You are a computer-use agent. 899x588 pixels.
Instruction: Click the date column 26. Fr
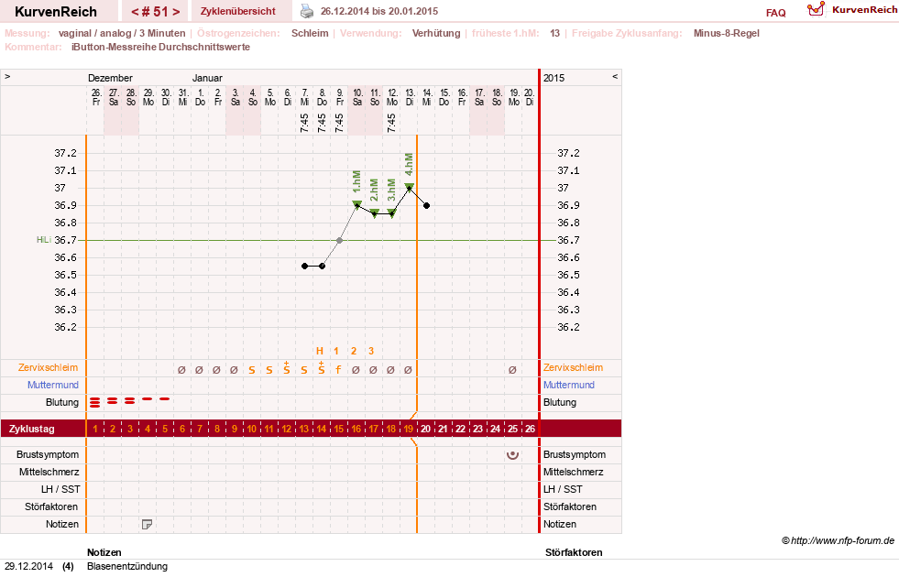click(95, 97)
